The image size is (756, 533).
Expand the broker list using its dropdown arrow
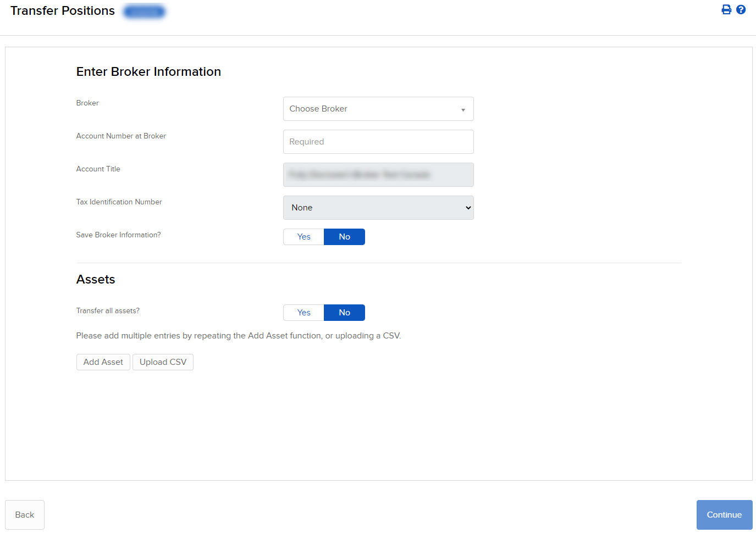[463, 109]
